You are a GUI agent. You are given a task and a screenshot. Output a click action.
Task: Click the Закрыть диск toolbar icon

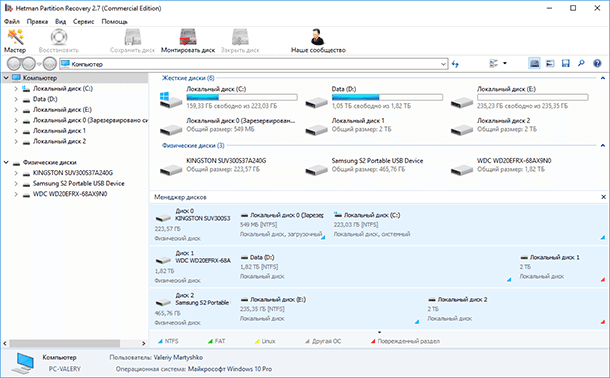coord(240,41)
